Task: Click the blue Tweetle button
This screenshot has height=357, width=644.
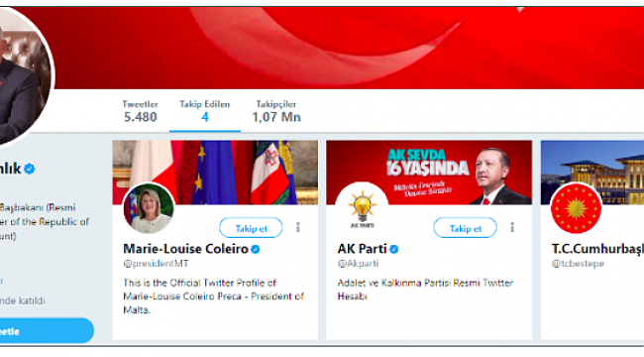Action: (46, 330)
